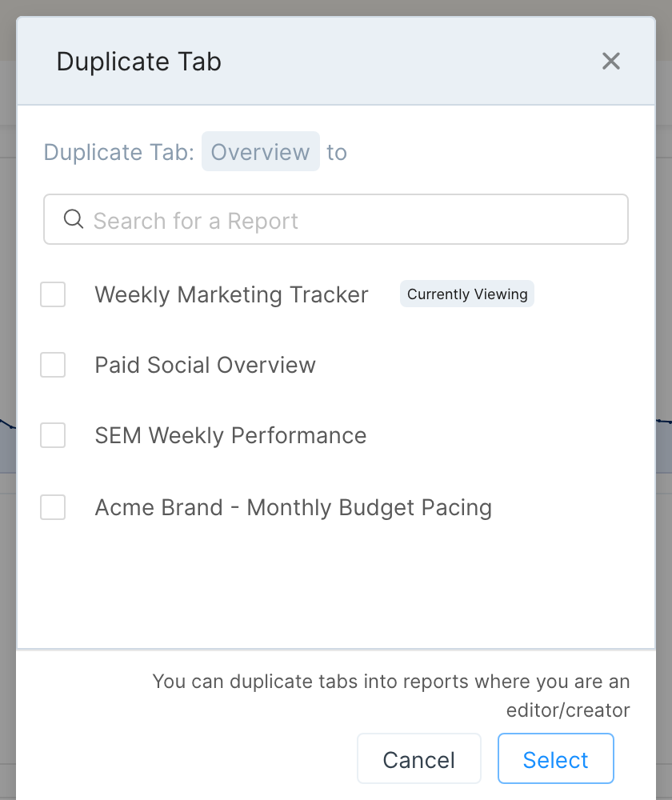Click Acme Brand - Monthly Budget Pacing label
Viewport: 672px width, 800px height.
point(294,508)
